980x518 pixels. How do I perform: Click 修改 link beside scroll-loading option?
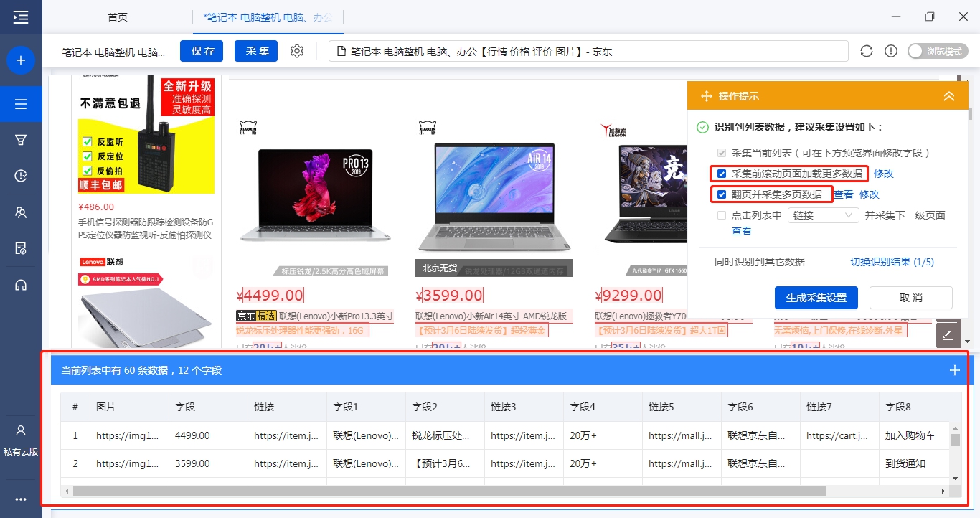coord(884,174)
